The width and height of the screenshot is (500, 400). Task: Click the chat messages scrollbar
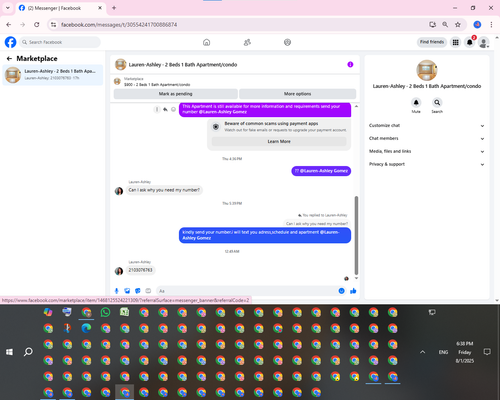[x=356, y=235]
